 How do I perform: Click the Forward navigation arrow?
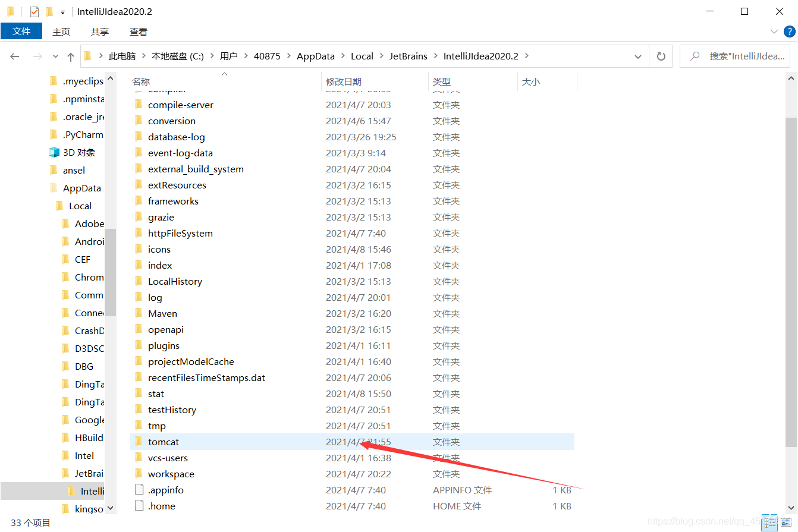tap(37, 56)
